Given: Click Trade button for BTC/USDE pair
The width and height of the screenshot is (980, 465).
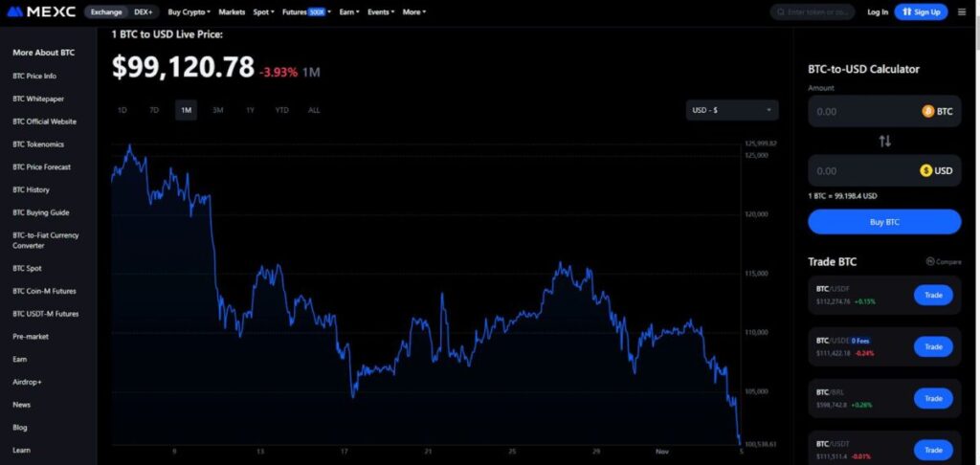Looking at the screenshot, I should 933,347.
